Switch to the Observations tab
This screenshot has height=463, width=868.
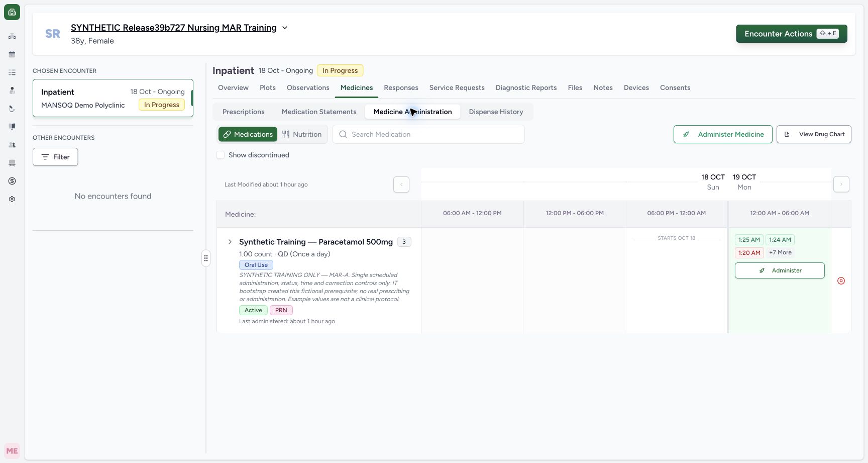click(x=308, y=87)
